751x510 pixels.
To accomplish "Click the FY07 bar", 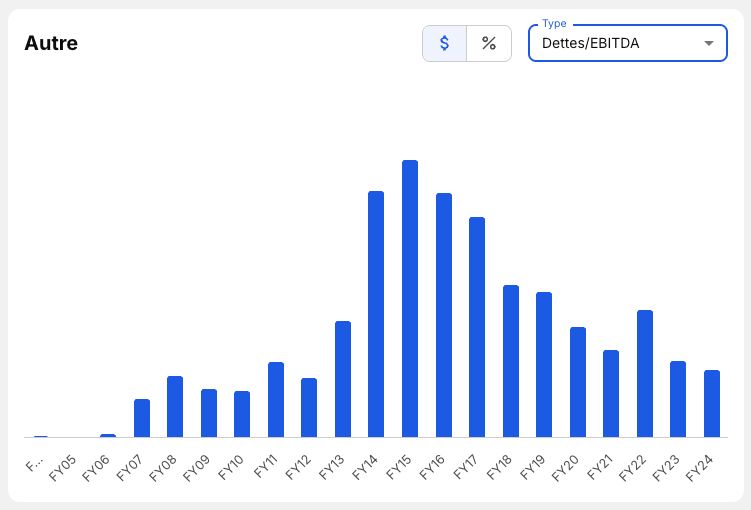I will point(142,418).
